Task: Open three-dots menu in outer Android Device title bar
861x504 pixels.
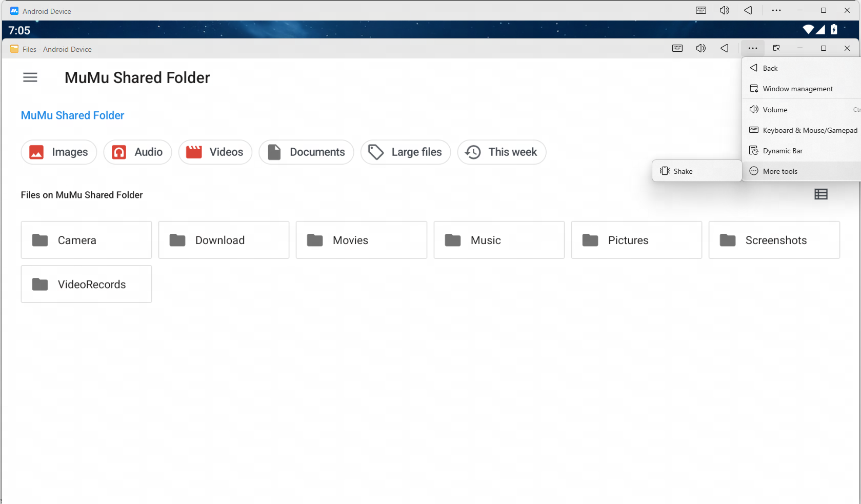Action: [x=776, y=10]
